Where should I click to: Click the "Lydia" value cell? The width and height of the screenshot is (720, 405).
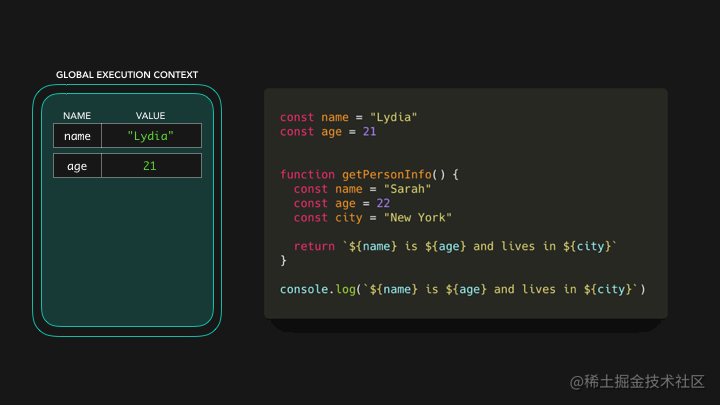151,135
